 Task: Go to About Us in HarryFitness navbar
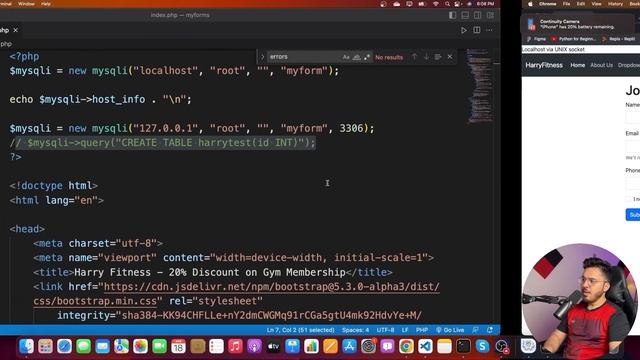tap(601, 65)
